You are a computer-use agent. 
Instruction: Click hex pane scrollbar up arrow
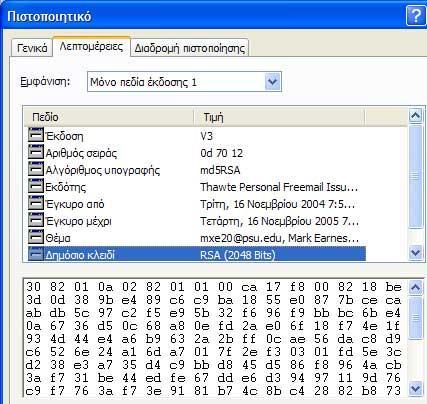[415, 287]
